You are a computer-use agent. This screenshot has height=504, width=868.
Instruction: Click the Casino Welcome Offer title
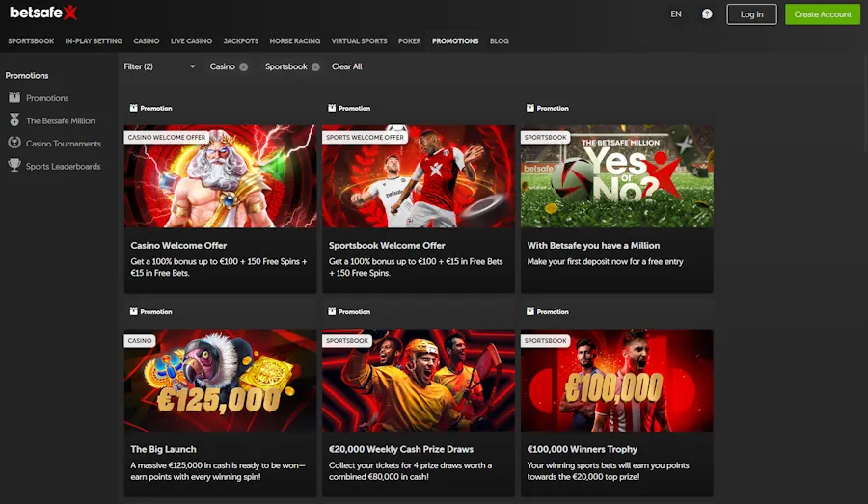click(178, 245)
